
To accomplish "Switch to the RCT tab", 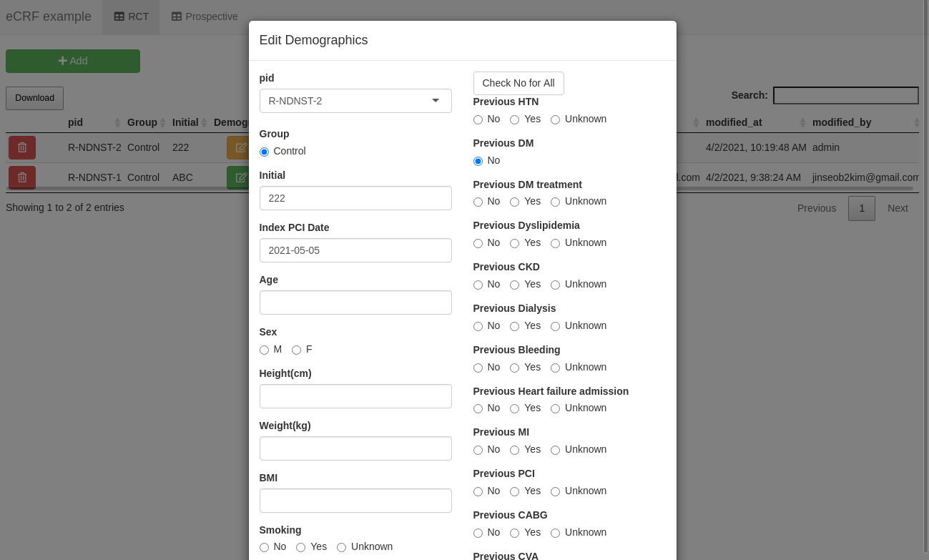I will (x=131, y=16).
